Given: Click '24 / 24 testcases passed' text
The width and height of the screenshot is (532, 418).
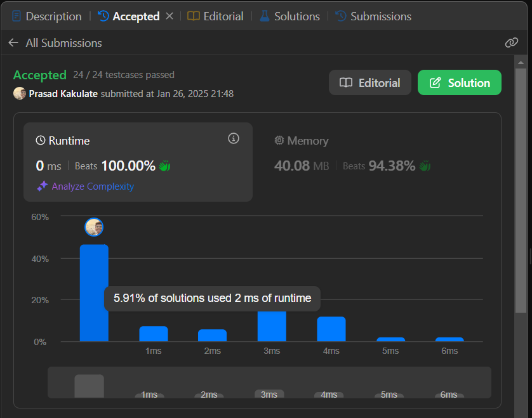Looking at the screenshot, I should point(124,75).
